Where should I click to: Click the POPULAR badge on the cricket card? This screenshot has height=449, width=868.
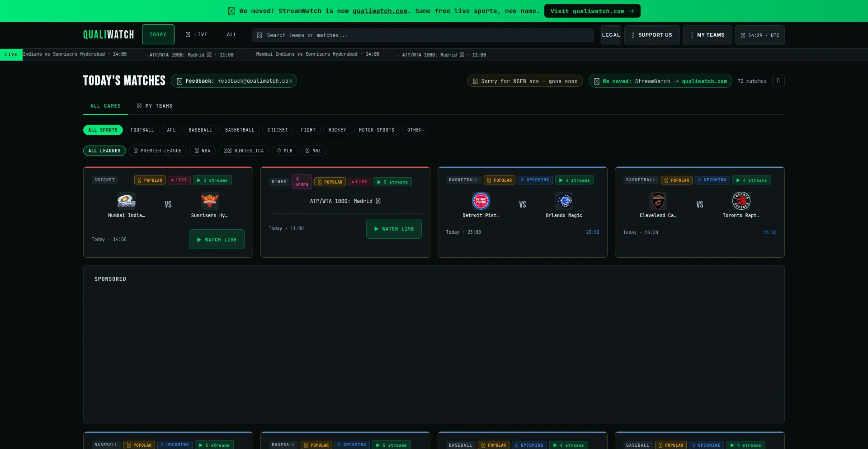coord(150,180)
